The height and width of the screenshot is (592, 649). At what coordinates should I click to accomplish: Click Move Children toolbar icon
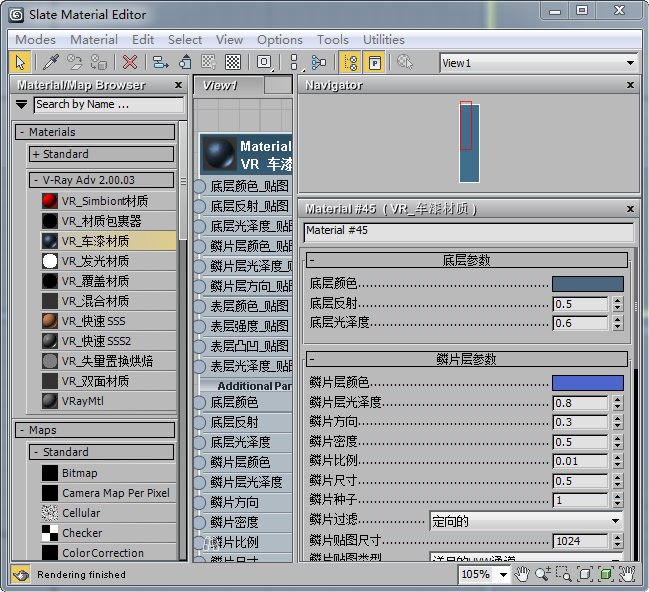[x=161, y=63]
